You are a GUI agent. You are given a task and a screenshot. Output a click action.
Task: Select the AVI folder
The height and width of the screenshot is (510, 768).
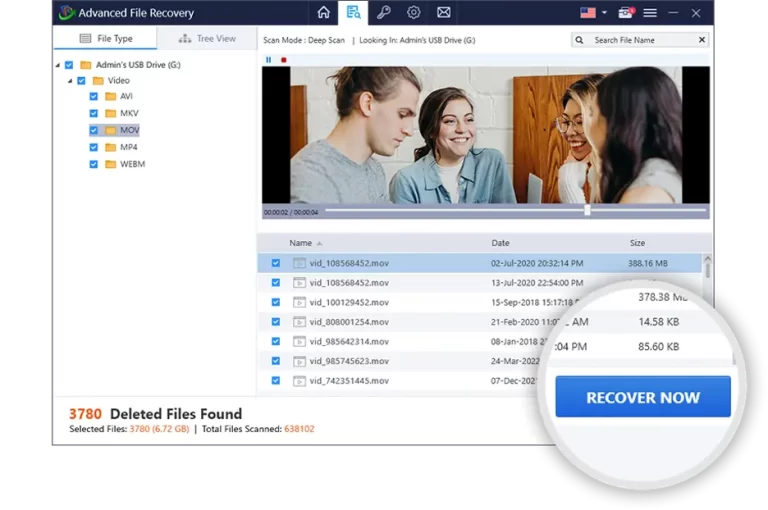pos(126,97)
